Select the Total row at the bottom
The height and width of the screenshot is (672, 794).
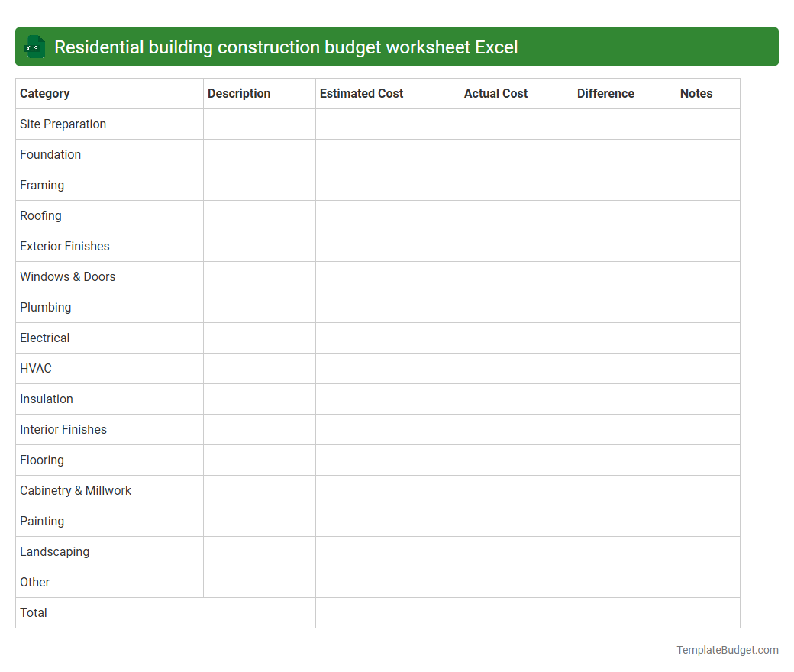(33, 612)
